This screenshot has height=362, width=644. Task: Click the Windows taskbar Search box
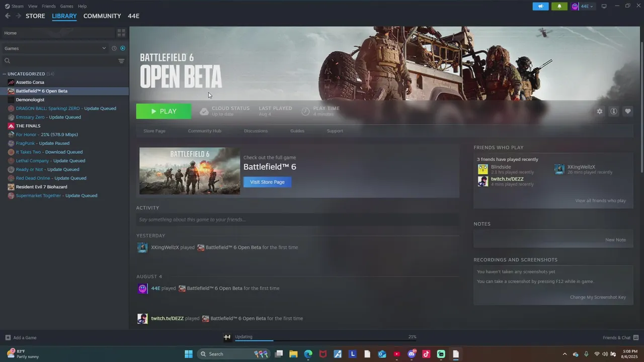234,354
